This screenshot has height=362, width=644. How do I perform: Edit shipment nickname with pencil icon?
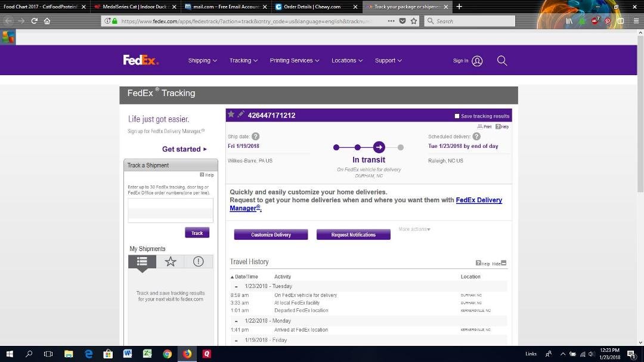(241, 115)
